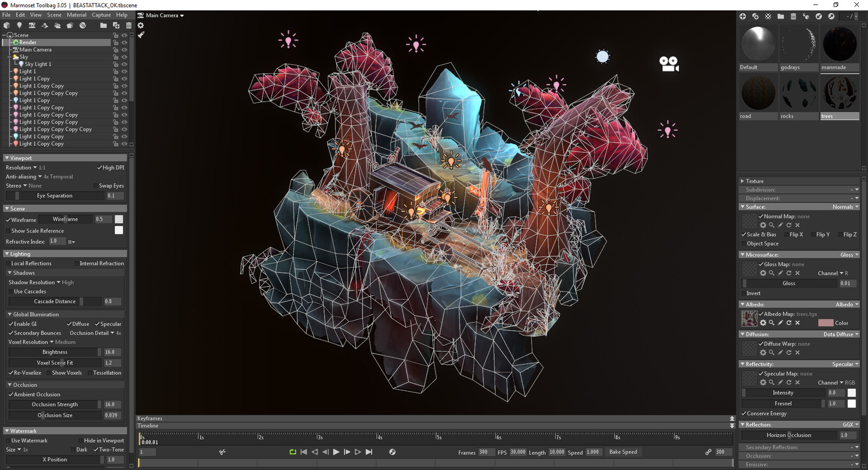Screen dimensions: 868x470
Task: Enable Local Reflections checkbox
Action: pos(8,263)
